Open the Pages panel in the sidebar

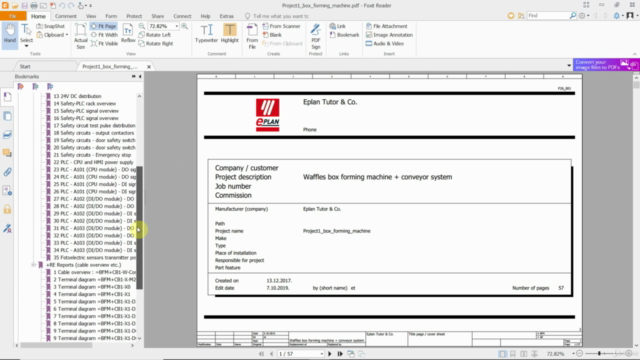(x=7, y=116)
